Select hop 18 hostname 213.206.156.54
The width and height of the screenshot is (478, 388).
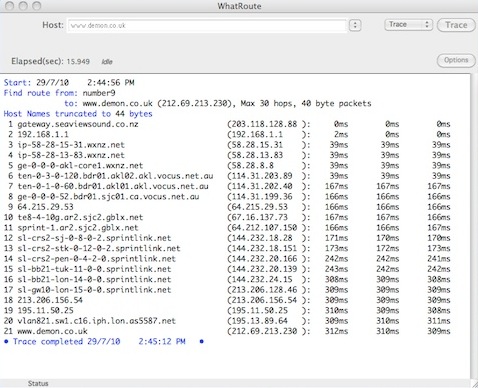pos(50,300)
